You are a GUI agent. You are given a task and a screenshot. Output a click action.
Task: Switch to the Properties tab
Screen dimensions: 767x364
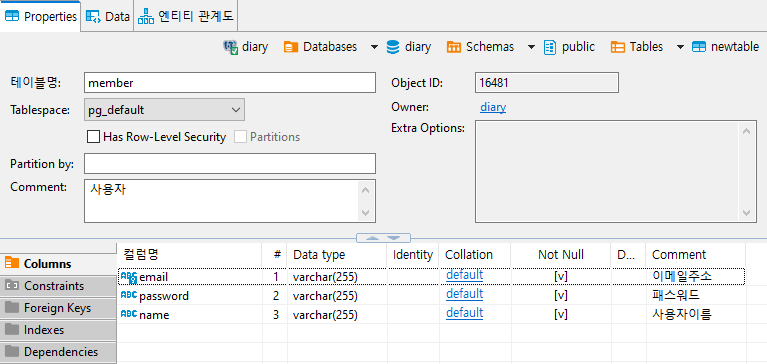(x=40, y=17)
